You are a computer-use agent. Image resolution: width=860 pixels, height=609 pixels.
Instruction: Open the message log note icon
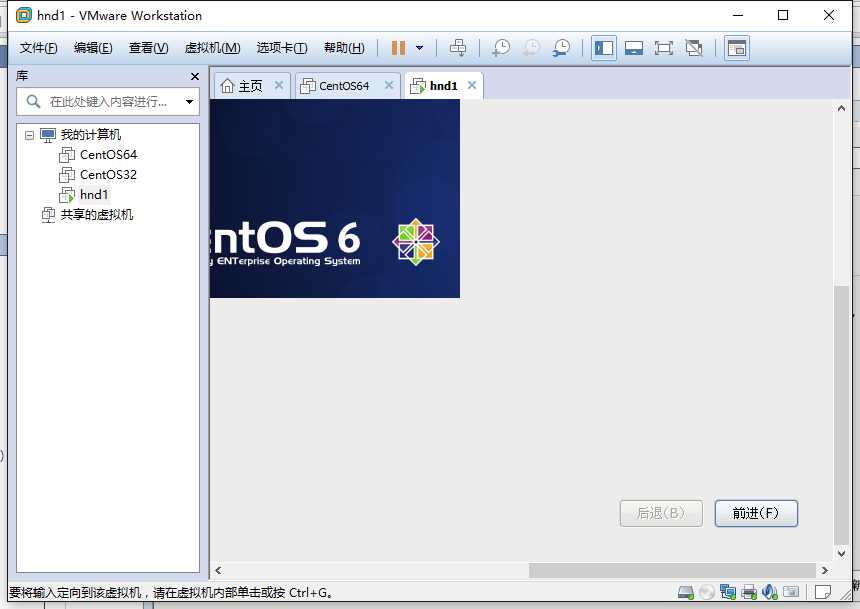[823, 591]
